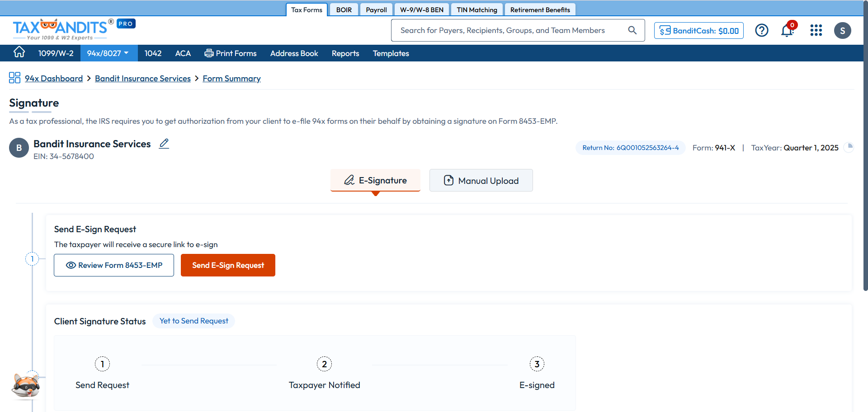
Task: Click the 94x Dashboard grid icon
Action: 14,78
